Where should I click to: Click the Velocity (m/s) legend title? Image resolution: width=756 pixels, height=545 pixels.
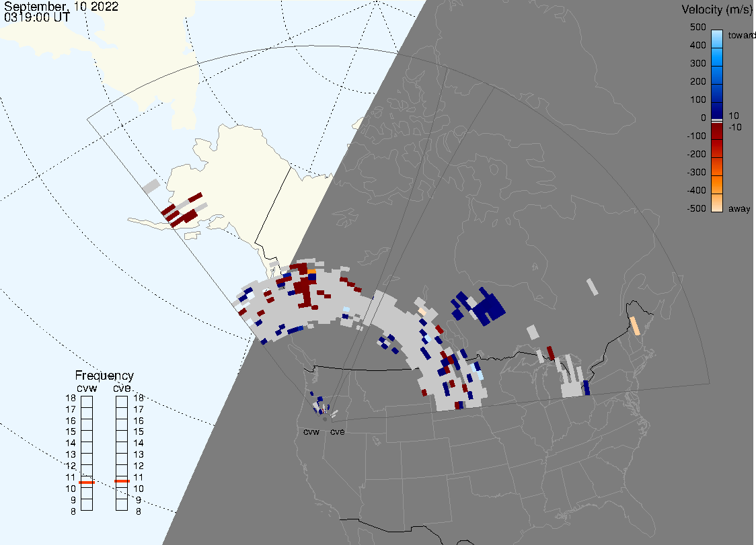pos(716,9)
